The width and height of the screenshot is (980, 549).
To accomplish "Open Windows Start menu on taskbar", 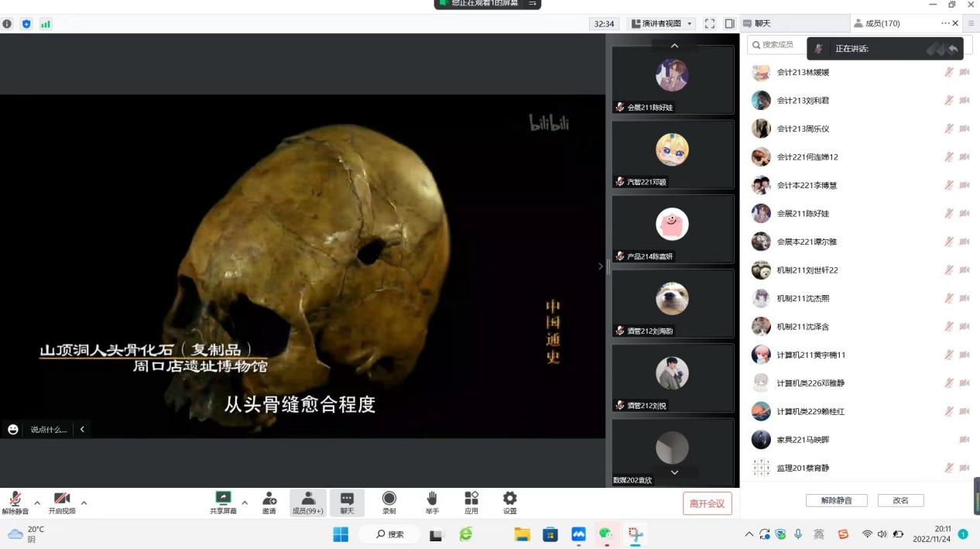I will tap(341, 534).
